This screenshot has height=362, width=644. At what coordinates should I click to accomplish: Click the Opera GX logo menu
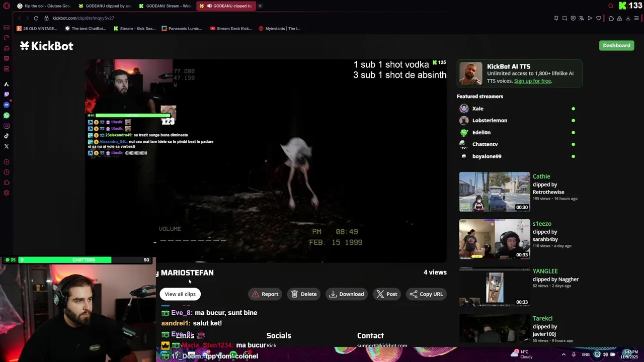pos(7,6)
